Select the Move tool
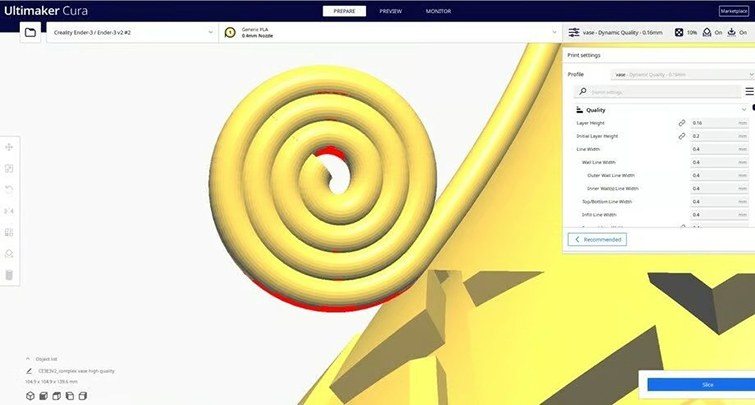Image resolution: width=755 pixels, height=405 pixels. point(9,147)
